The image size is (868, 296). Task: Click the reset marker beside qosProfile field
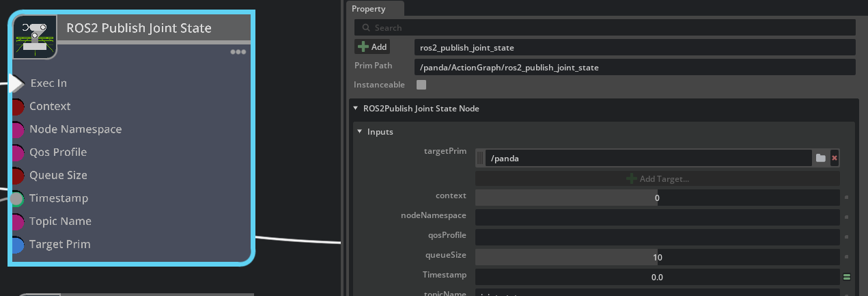pos(847,237)
